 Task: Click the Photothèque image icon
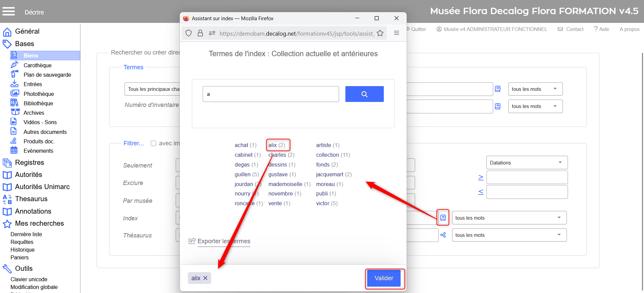click(x=14, y=94)
